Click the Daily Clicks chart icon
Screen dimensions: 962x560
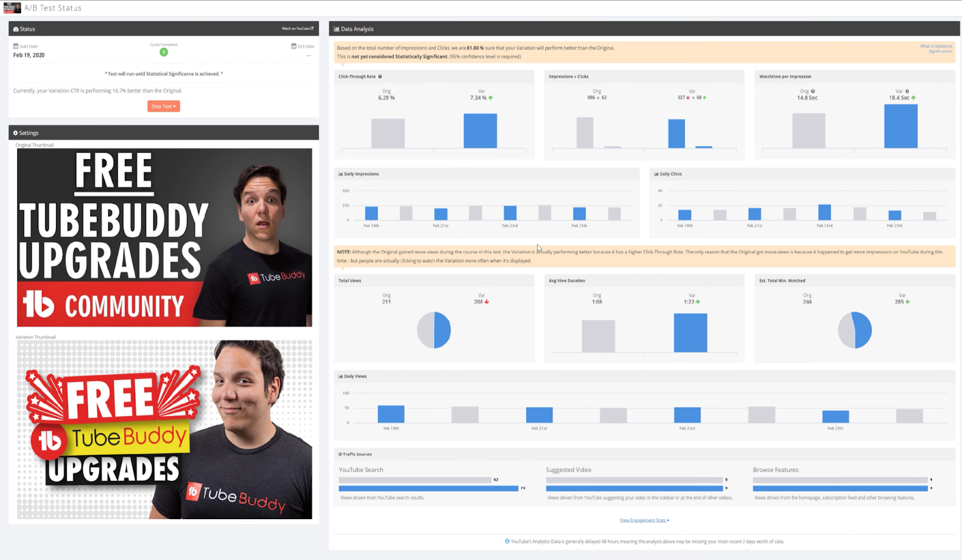(657, 174)
